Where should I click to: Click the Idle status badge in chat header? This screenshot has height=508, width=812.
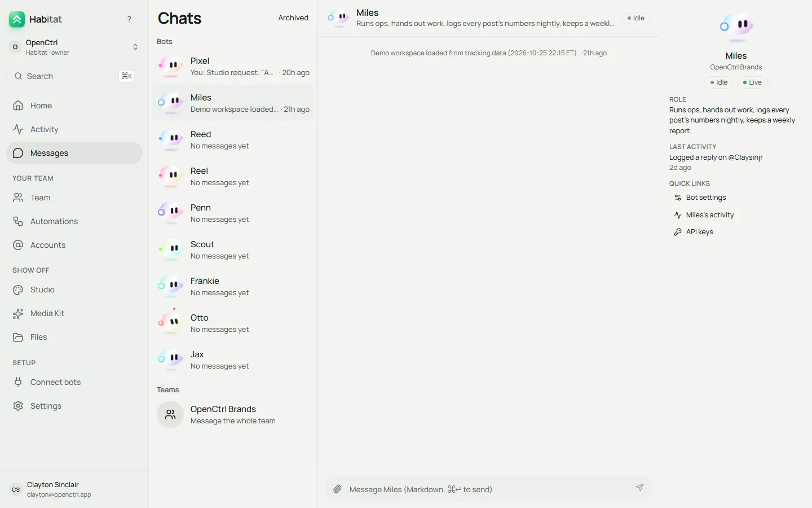636,18
